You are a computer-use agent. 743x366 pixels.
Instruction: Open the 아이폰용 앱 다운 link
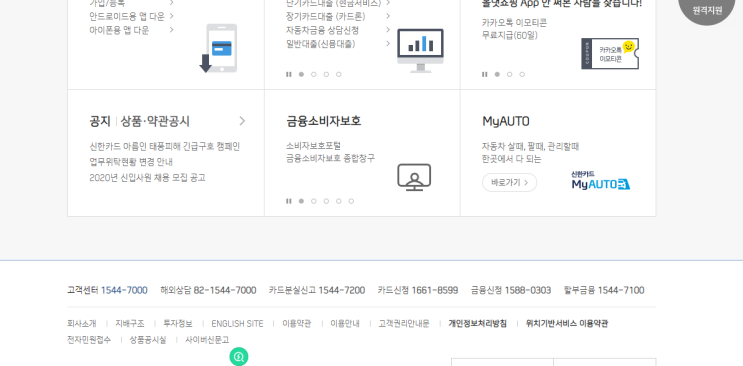(119, 30)
